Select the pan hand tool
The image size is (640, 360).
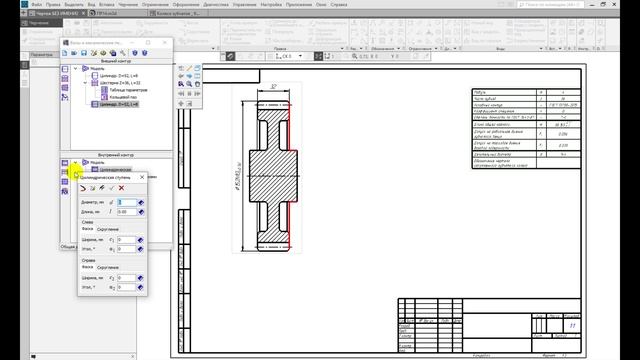[x=197, y=84]
